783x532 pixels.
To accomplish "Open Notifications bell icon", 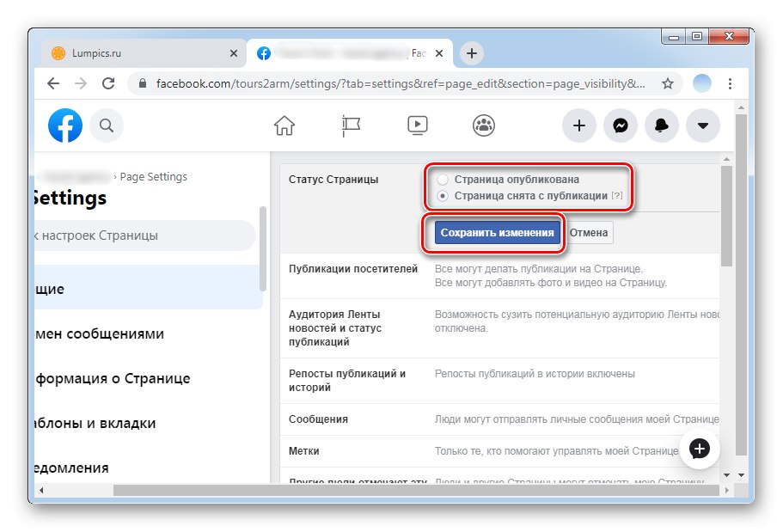I will [x=662, y=125].
